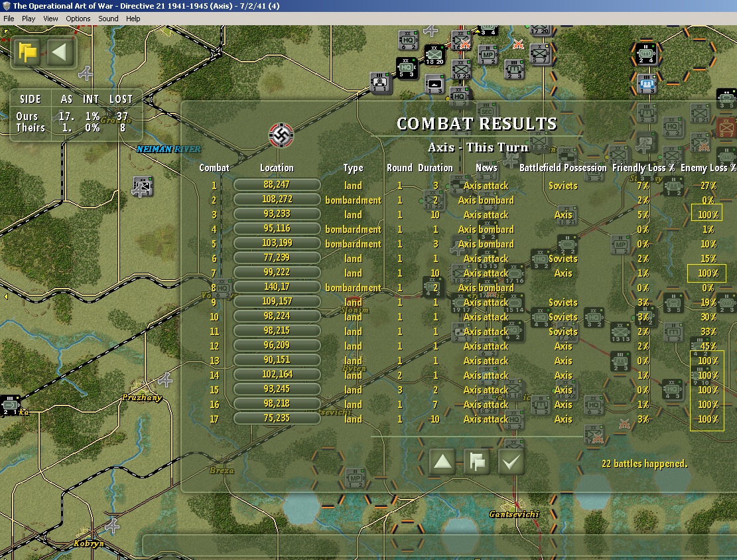Click the Pruzhany town label on map
Image resolution: width=737 pixels, height=560 pixels.
point(142,397)
